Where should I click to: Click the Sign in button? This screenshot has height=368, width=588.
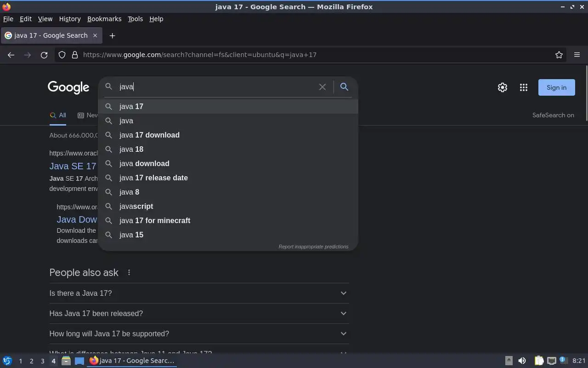click(x=556, y=87)
